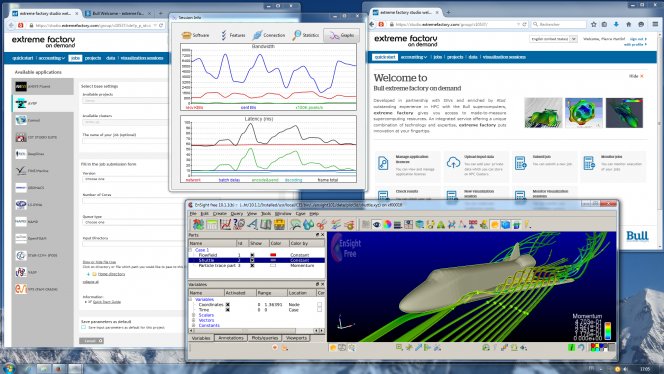Click the Manage application licenses icon

pos(383,163)
